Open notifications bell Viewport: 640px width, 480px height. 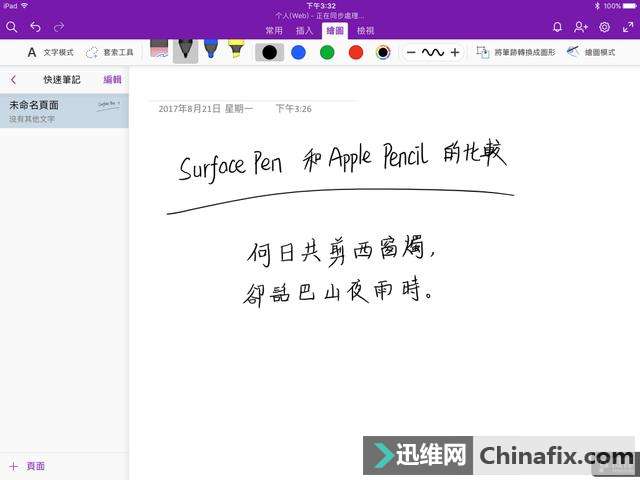pos(557,27)
